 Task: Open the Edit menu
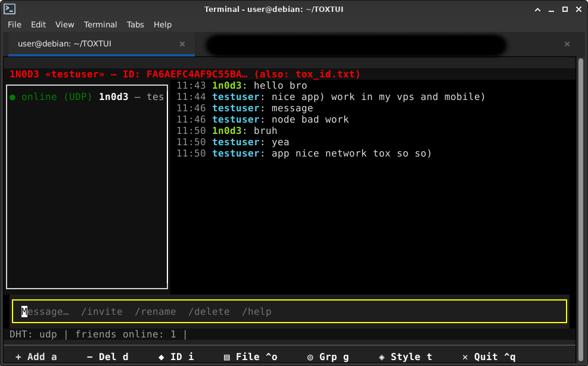38,24
